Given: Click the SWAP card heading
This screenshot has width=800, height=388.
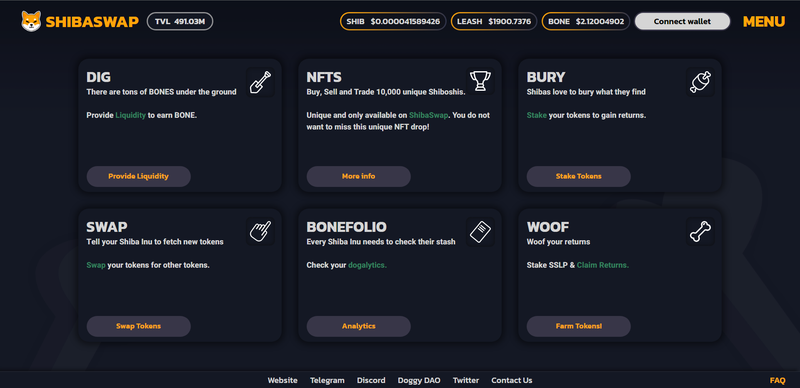Looking at the screenshot, I should tap(107, 227).
